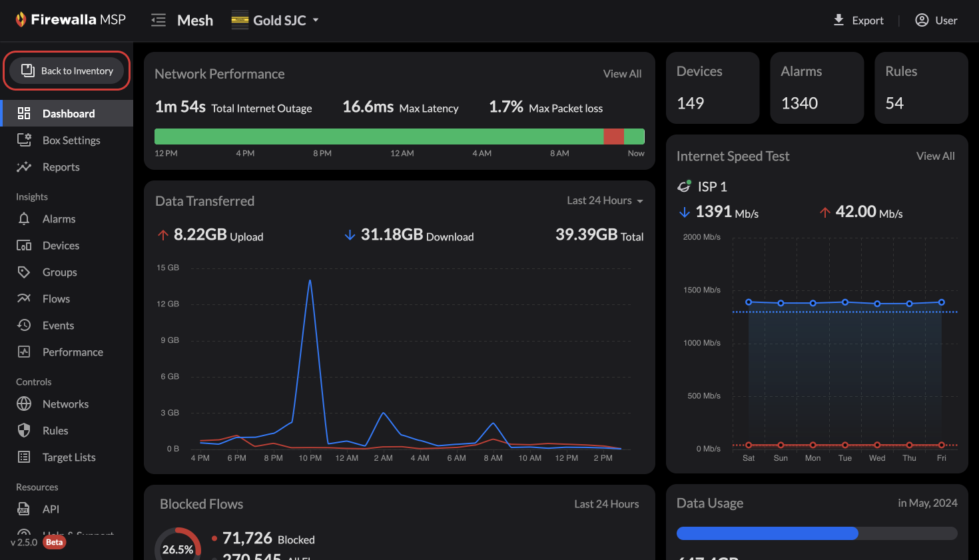Open Devices in the sidebar
Viewport: 979px width, 560px height.
pyautogui.click(x=67, y=245)
